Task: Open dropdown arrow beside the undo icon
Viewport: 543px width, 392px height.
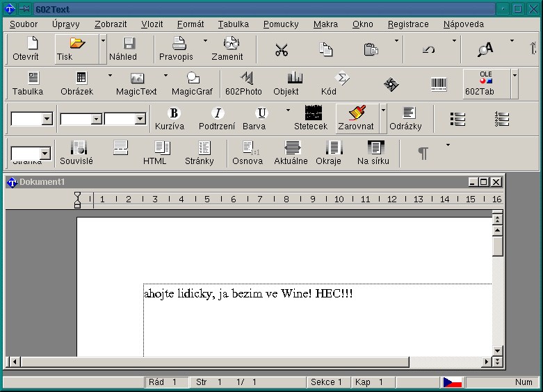Action: coord(454,41)
